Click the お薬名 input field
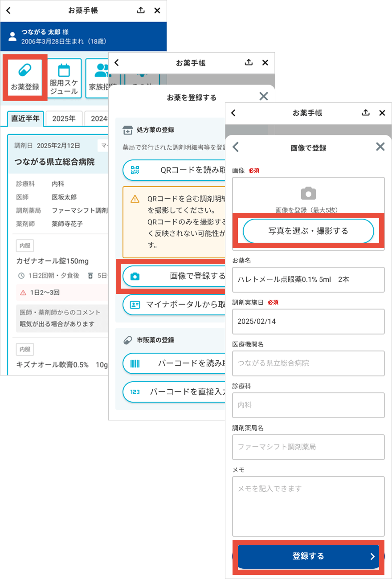The width and height of the screenshot is (392, 579). [308, 280]
